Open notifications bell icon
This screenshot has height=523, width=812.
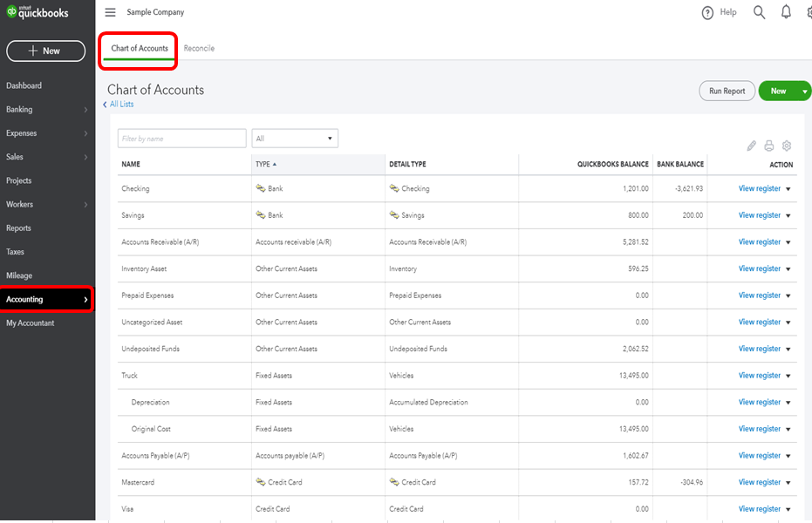click(x=786, y=12)
